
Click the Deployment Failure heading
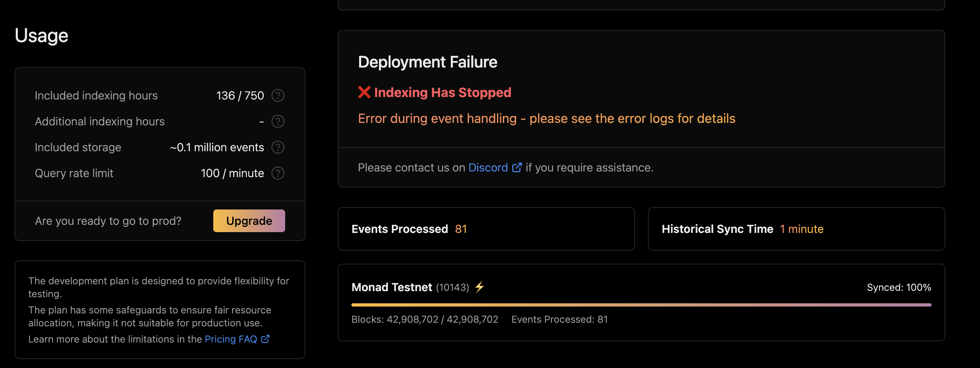click(427, 62)
